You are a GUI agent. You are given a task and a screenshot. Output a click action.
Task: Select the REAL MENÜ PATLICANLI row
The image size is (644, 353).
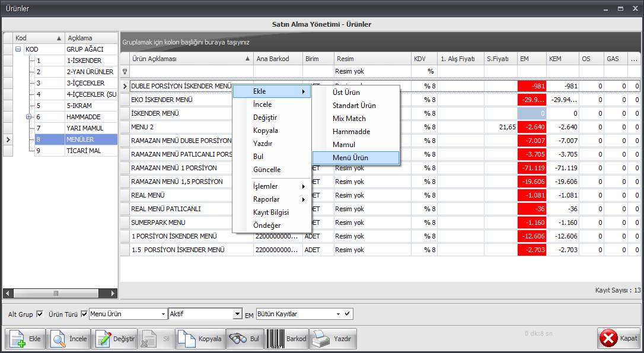coord(380,209)
